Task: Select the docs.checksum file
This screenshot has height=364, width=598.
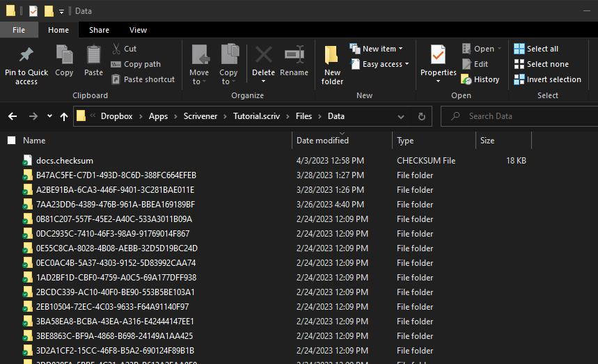Action: (65, 160)
